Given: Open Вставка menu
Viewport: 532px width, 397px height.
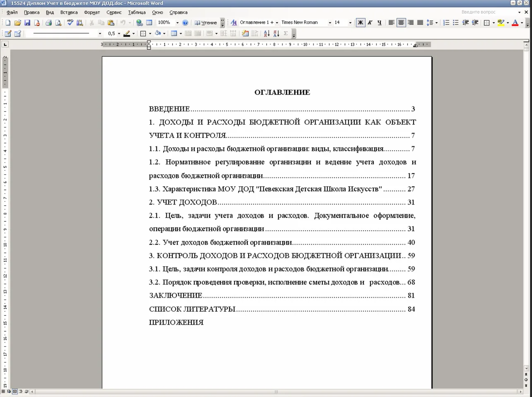Looking at the screenshot, I should tap(69, 12).
